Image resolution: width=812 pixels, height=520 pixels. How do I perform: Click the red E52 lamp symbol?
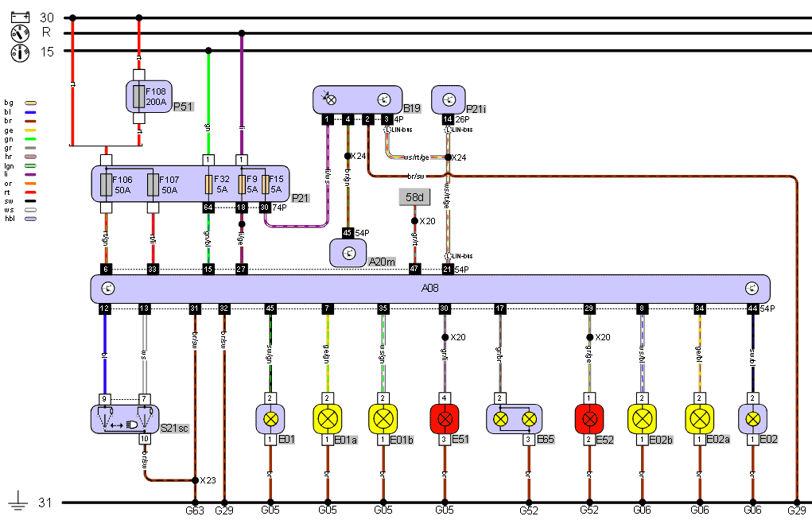click(x=589, y=418)
